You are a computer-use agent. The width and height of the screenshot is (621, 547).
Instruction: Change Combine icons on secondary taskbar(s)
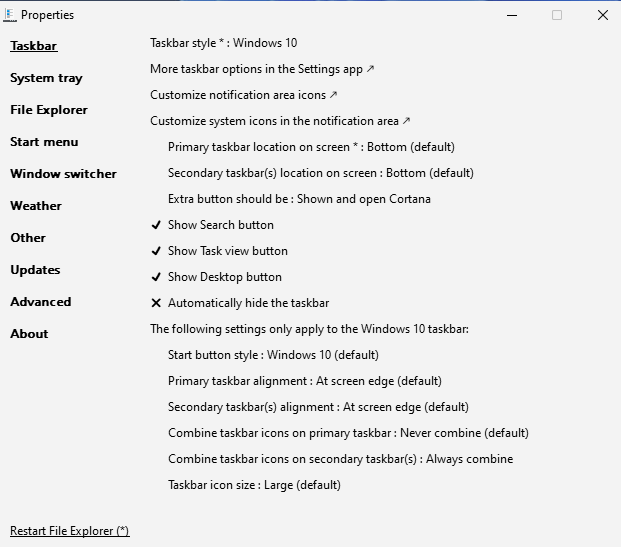pos(341,459)
